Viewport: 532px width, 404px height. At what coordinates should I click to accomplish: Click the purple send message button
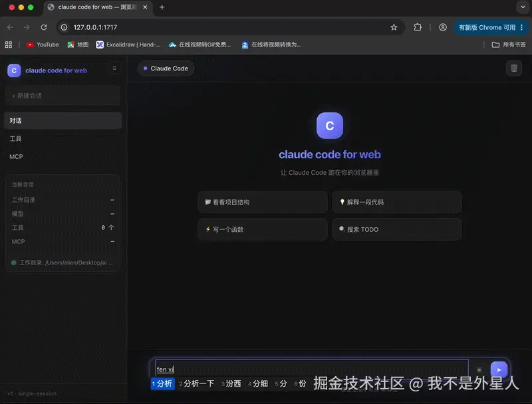point(499,369)
